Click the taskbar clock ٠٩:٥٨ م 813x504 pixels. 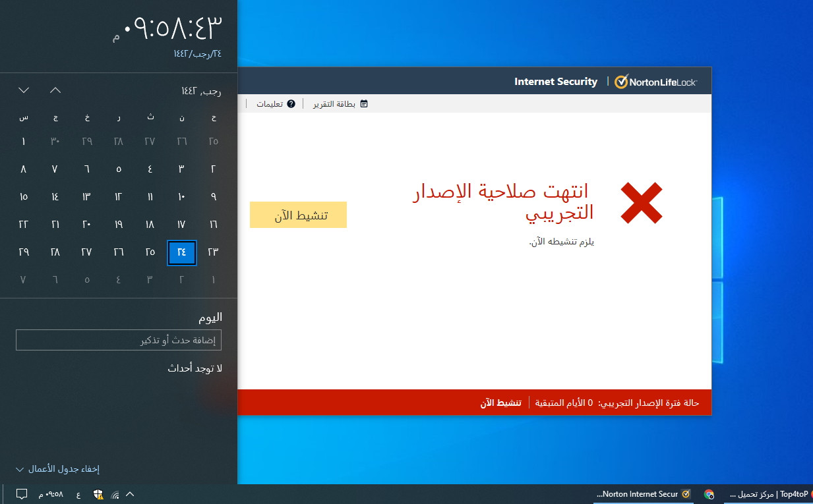pos(51,493)
